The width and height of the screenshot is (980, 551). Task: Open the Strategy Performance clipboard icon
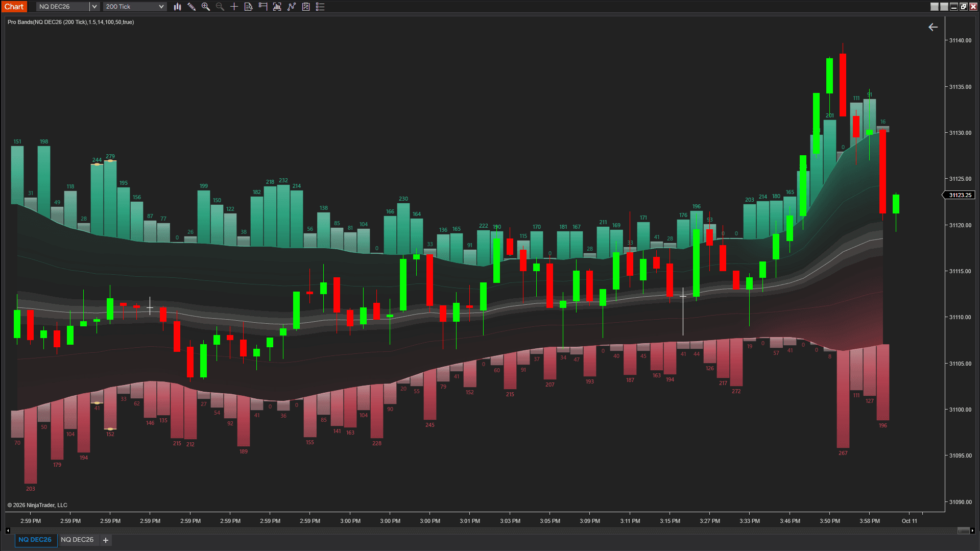coord(306,7)
